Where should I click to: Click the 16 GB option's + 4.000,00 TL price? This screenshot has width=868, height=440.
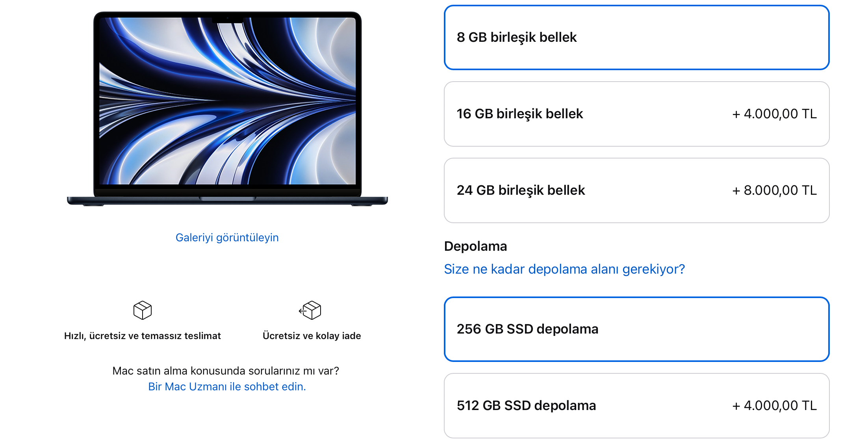pos(774,114)
